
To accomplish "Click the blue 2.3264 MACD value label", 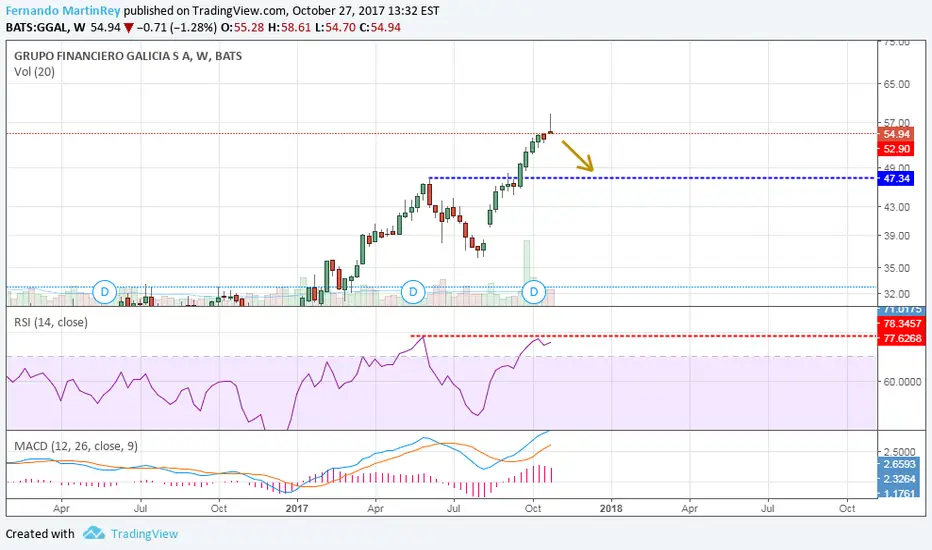I will 899,479.
